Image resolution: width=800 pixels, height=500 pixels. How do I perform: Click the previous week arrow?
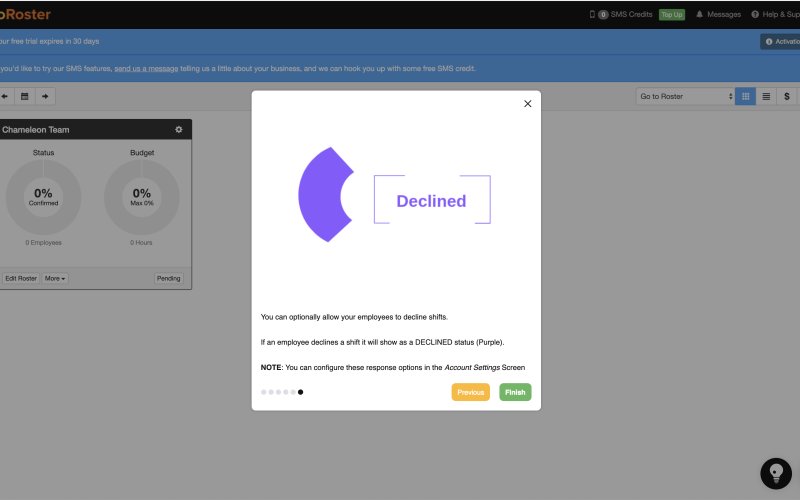point(5,96)
